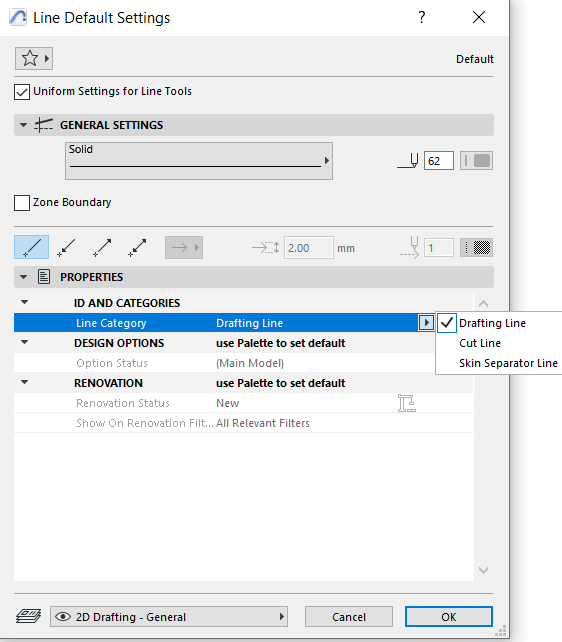This screenshot has width=562, height=642.
Task: Uncheck Uniform Settings for Line Tools
Action: click(22, 92)
